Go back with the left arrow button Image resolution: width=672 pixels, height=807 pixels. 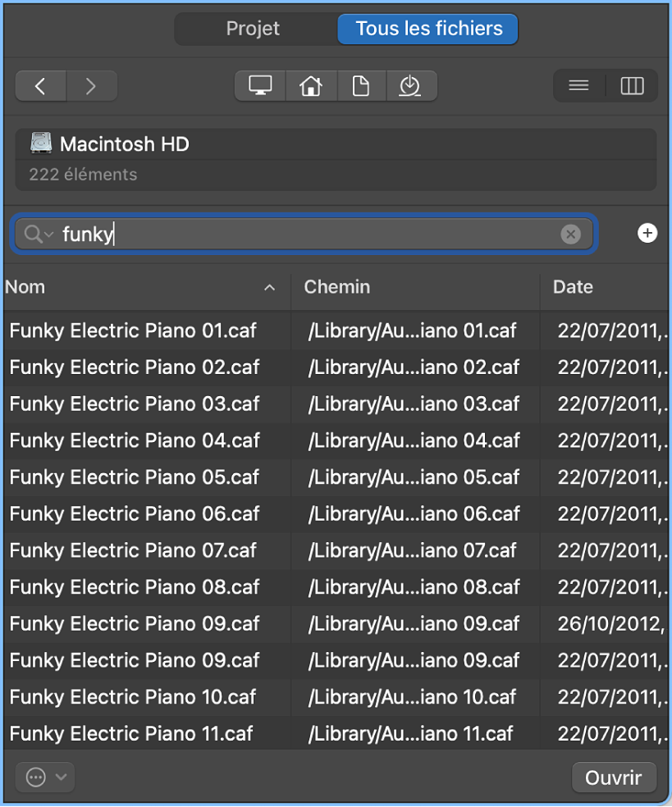click(41, 86)
